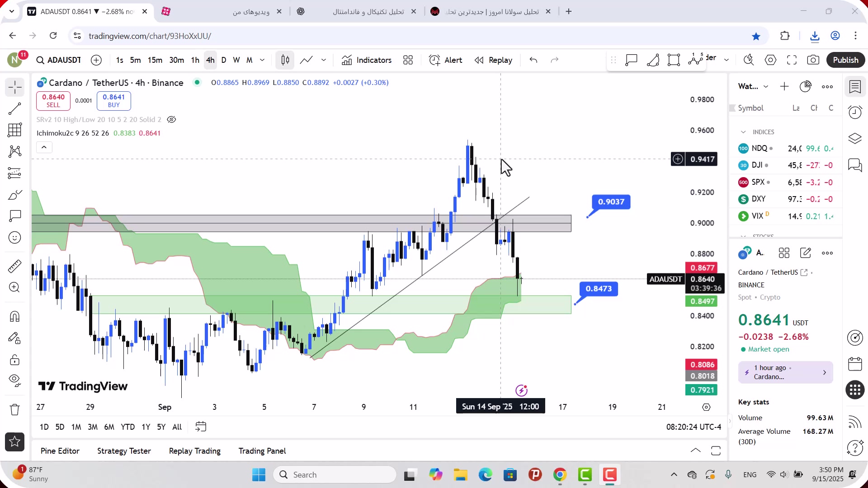Viewport: 868px width, 488px height.
Task: Open chart settings hexagon icon
Action: coord(770,60)
